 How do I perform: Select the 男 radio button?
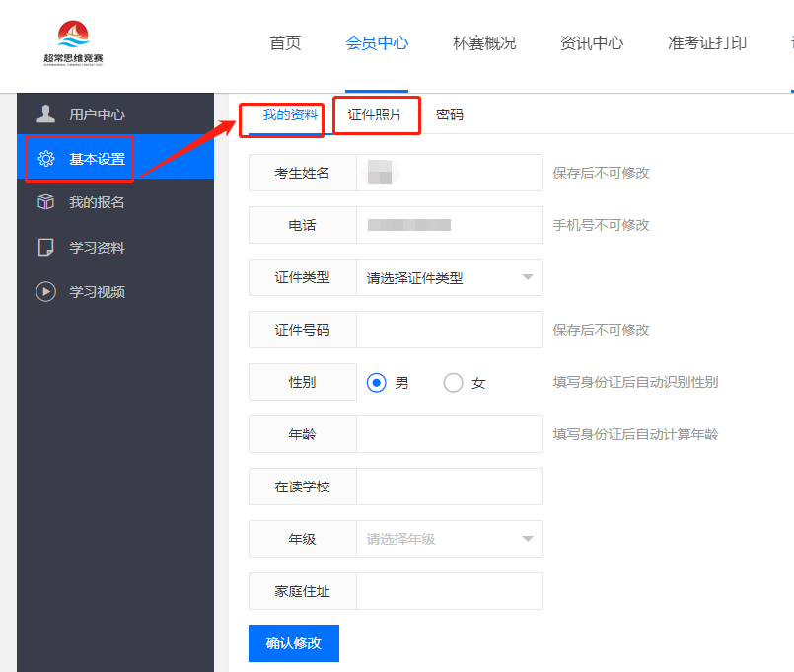click(x=376, y=383)
